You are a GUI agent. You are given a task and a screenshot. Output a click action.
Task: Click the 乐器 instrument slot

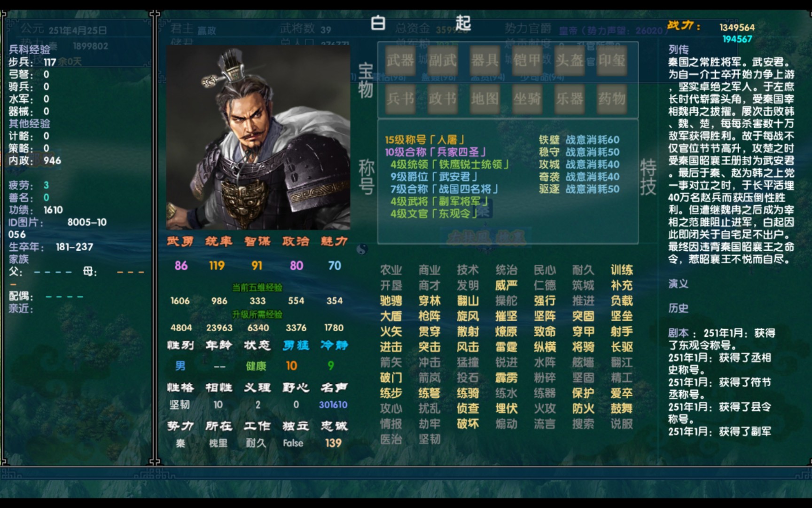(x=570, y=99)
